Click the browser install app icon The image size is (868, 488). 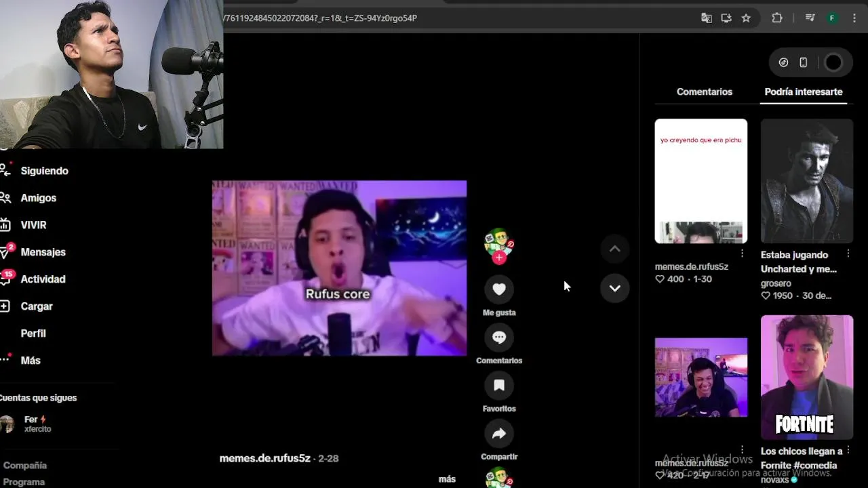tap(726, 18)
